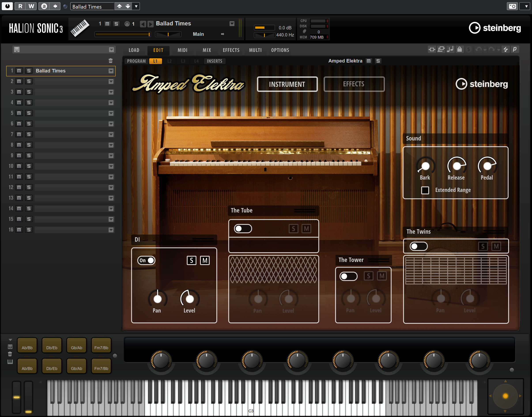Mute the DI channel with M button
The image size is (532, 417).
tap(205, 260)
